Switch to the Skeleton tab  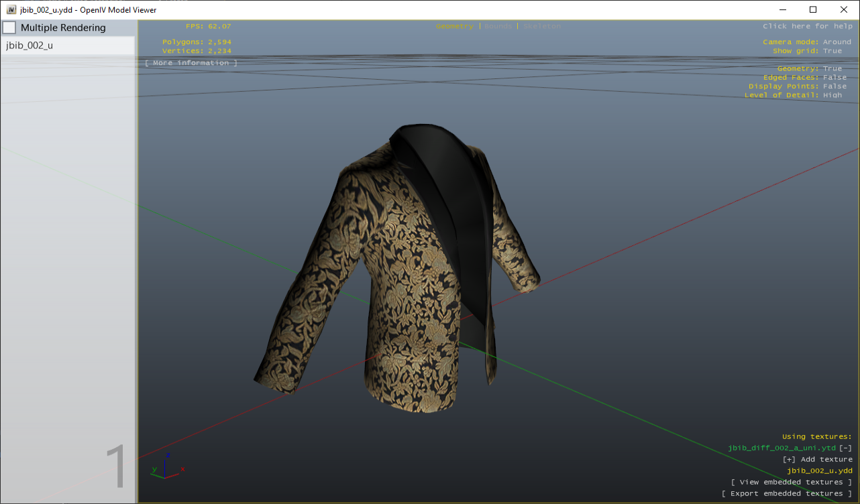point(541,26)
